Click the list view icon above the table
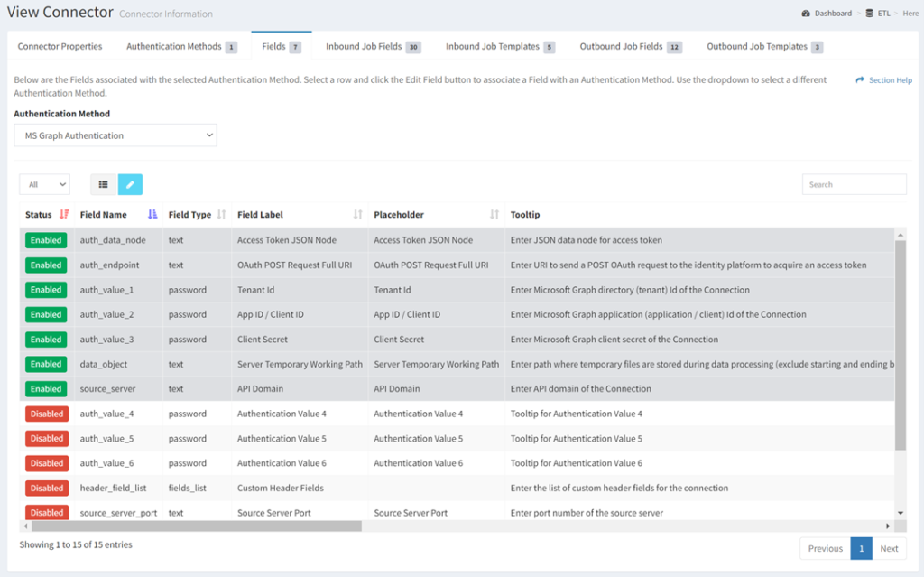924x577 pixels. tap(103, 183)
